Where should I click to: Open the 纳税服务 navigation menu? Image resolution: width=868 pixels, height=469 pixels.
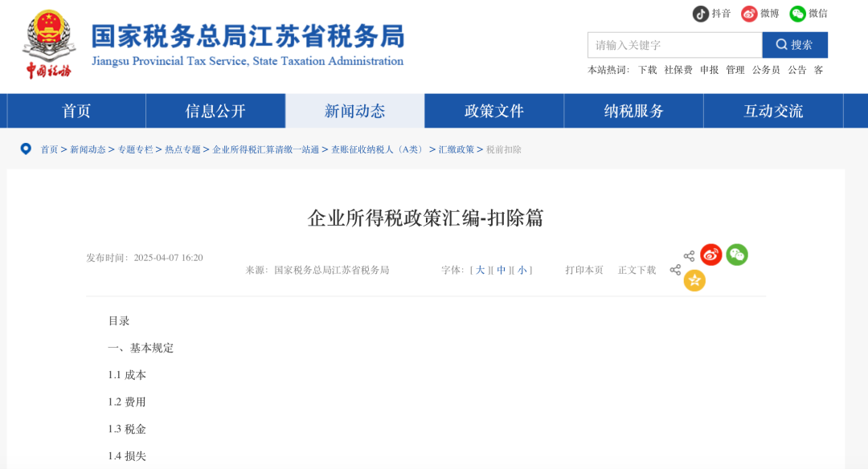[x=634, y=111]
